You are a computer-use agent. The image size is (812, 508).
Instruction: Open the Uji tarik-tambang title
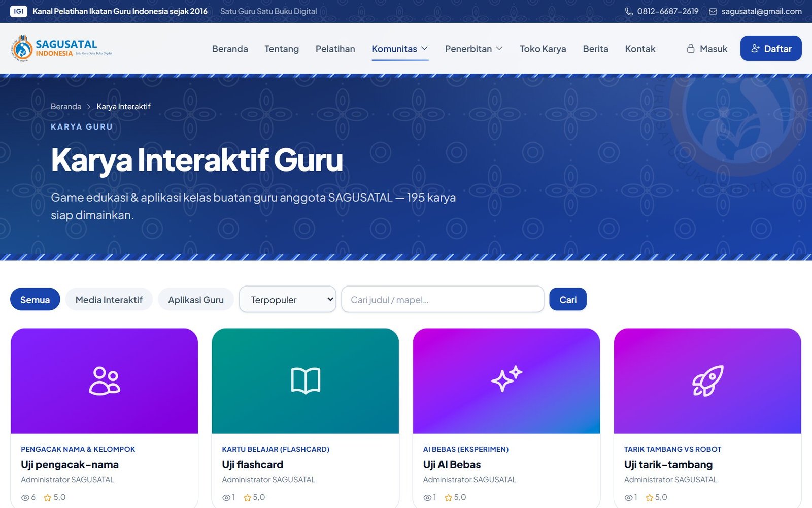coord(668,464)
